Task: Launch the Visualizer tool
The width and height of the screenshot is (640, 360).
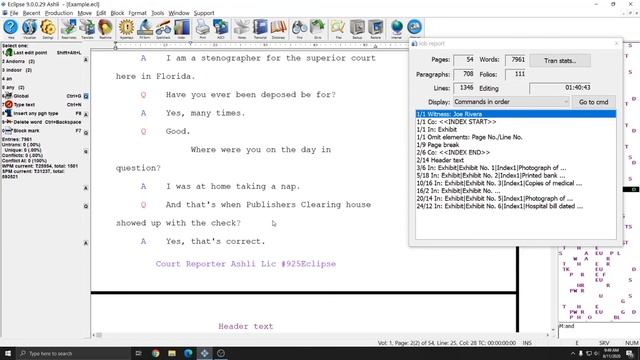Action: pyautogui.click(x=29, y=29)
